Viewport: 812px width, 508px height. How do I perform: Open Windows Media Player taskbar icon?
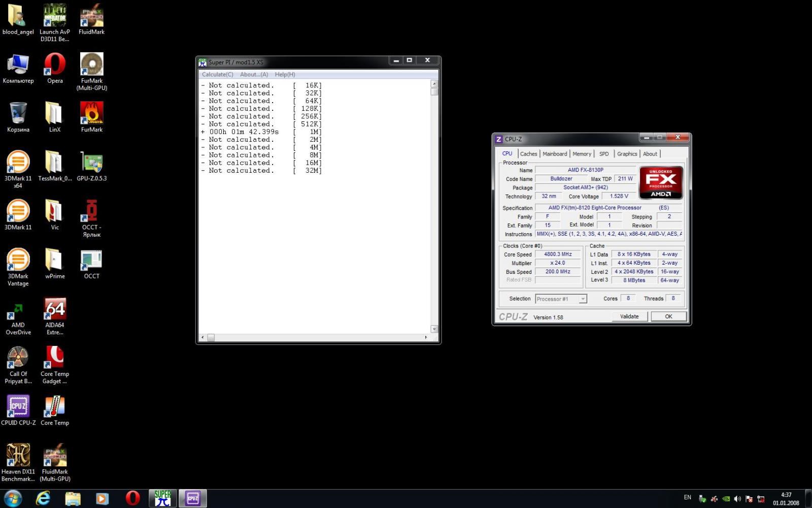click(102, 498)
